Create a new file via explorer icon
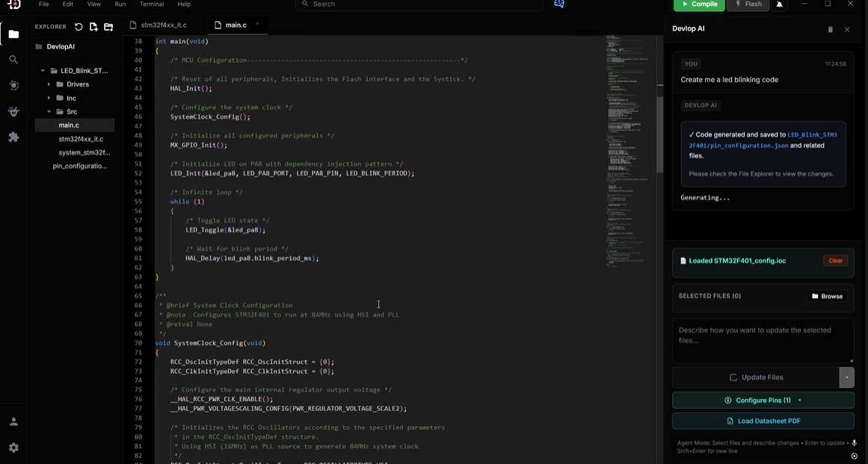 coord(93,27)
